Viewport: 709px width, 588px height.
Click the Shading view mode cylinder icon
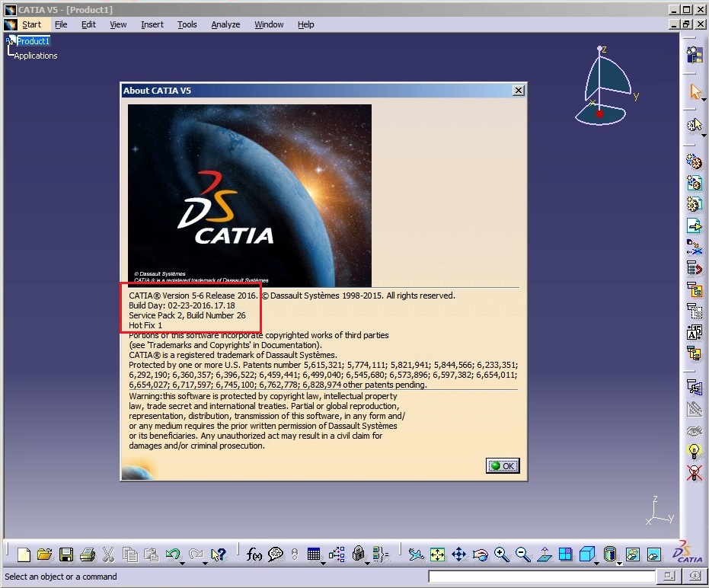(609, 554)
